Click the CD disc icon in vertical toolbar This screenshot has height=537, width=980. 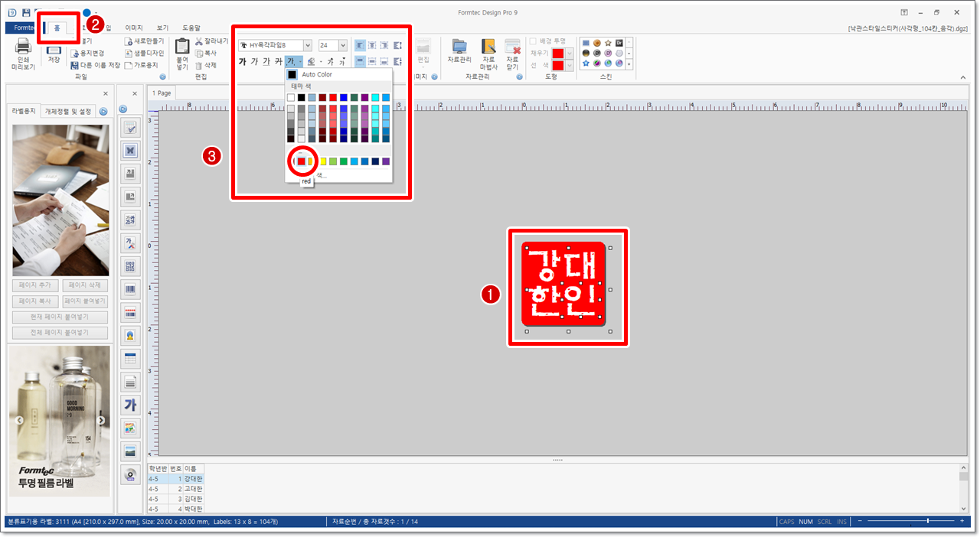pyautogui.click(x=130, y=474)
